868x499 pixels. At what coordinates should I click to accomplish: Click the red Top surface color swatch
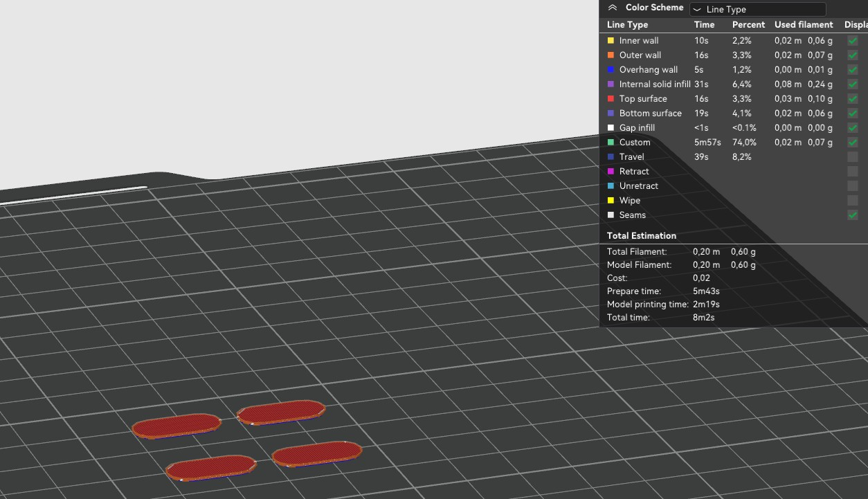click(x=611, y=99)
